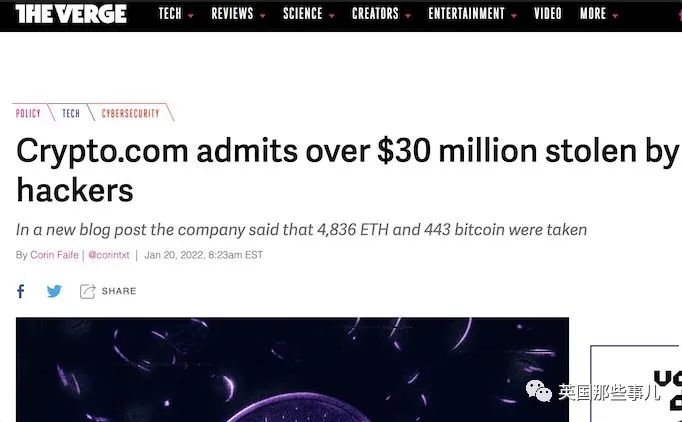
Task: Click the Share icon button
Action: pos(87,291)
